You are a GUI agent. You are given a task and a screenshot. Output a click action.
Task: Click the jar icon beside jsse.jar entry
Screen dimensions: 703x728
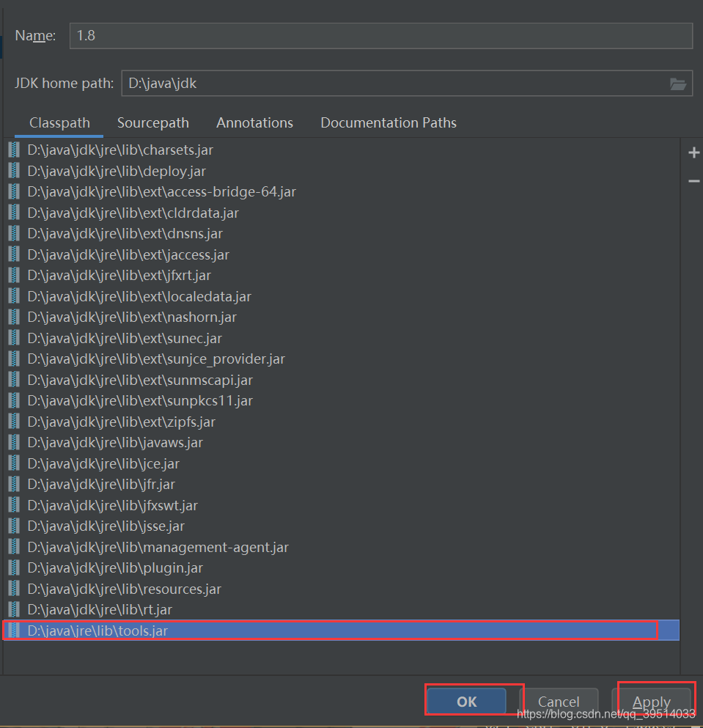click(x=15, y=526)
